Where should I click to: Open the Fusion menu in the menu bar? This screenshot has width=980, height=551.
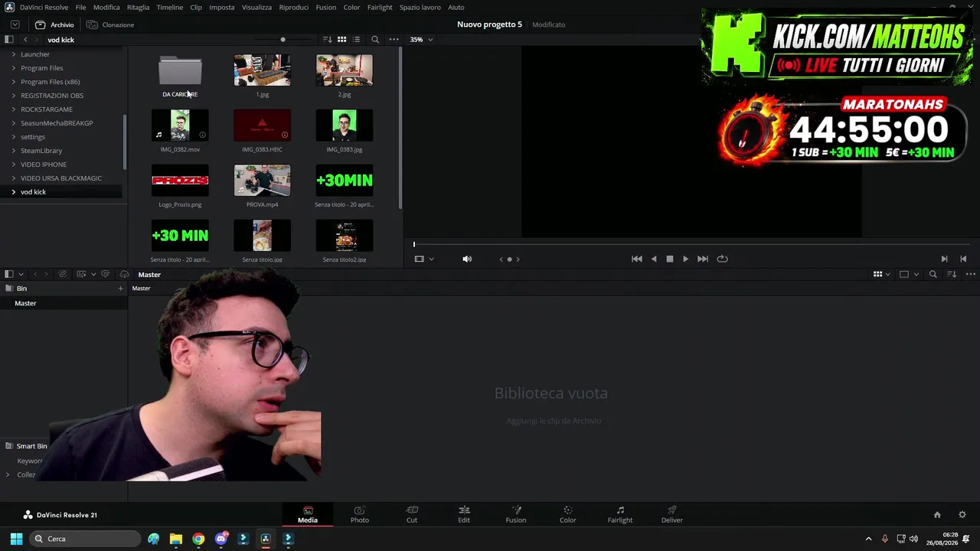point(325,7)
